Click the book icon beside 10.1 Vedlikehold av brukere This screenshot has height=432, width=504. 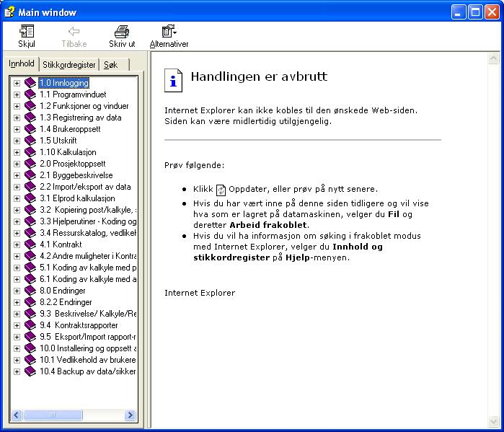[x=30, y=360]
